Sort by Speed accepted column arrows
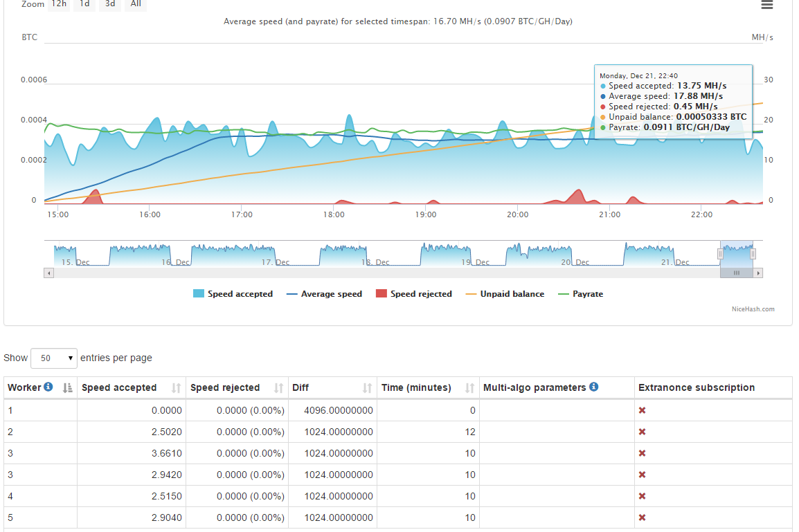Viewport: 799px width, 532px height. pos(177,388)
